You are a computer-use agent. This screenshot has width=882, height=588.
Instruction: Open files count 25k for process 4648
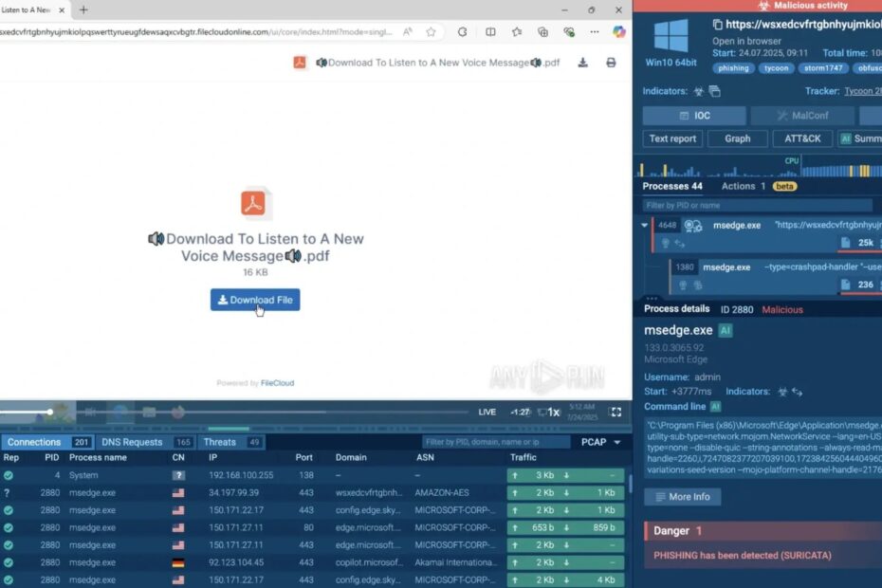click(x=858, y=243)
